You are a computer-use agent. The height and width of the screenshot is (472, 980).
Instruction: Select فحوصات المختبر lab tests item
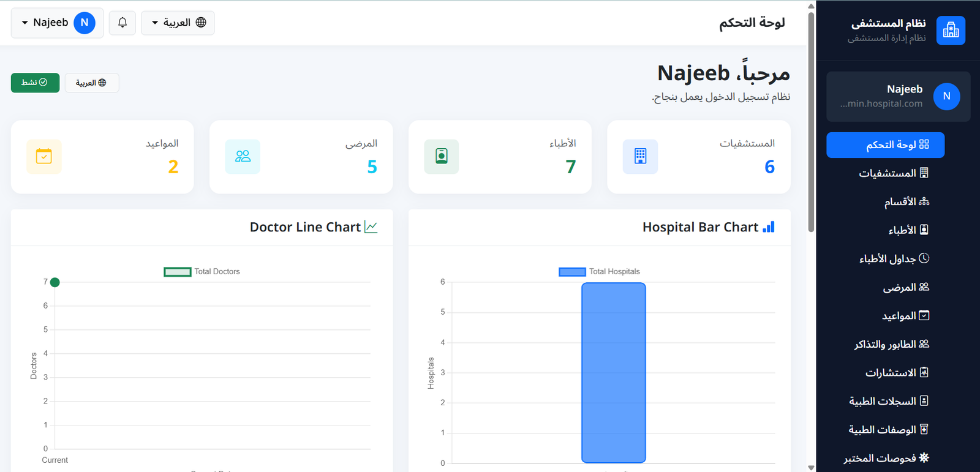coord(885,458)
